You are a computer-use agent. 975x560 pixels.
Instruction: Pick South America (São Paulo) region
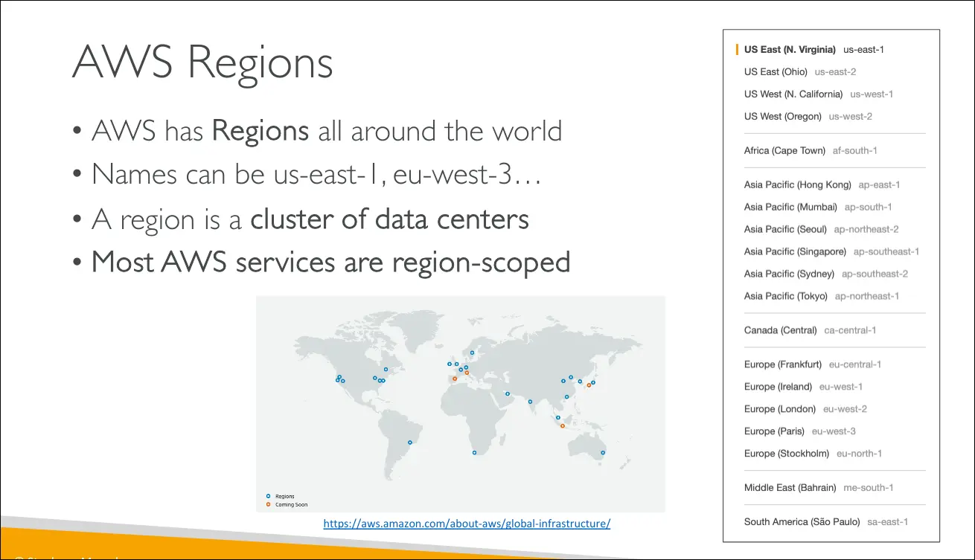pos(825,522)
